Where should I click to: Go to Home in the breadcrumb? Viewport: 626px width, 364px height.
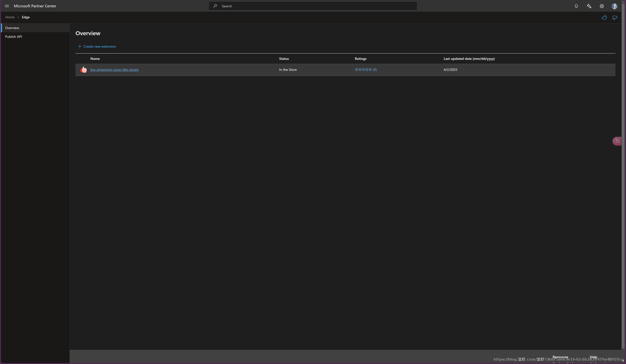coord(10,17)
